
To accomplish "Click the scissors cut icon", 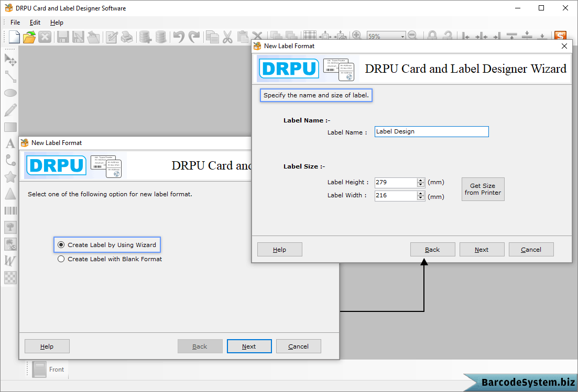I will click(x=227, y=37).
